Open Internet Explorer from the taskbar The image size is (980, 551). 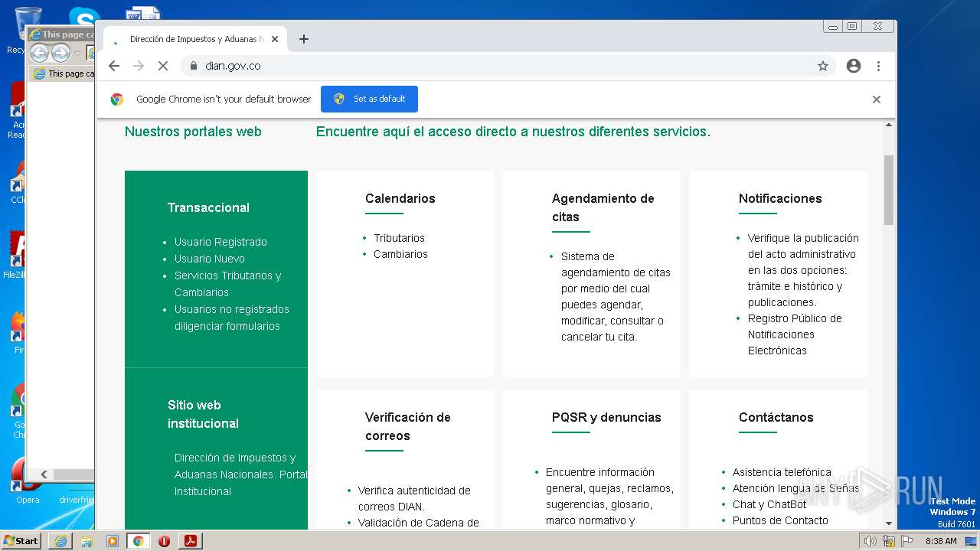[x=60, y=541]
